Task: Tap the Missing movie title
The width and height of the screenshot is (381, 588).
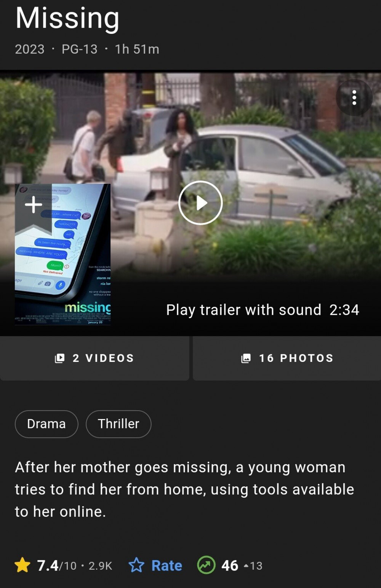Action: click(x=67, y=18)
